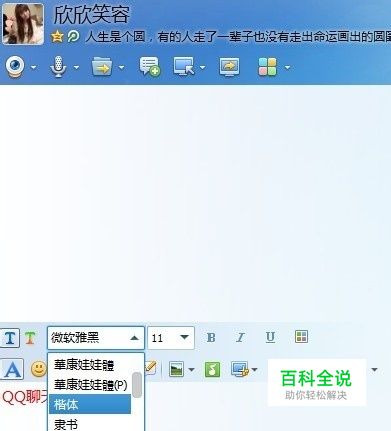Image resolution: width=391 pixels, height=431 pixels.
Task: Select 隶书 in the font list
Action: tap(90, 423)
